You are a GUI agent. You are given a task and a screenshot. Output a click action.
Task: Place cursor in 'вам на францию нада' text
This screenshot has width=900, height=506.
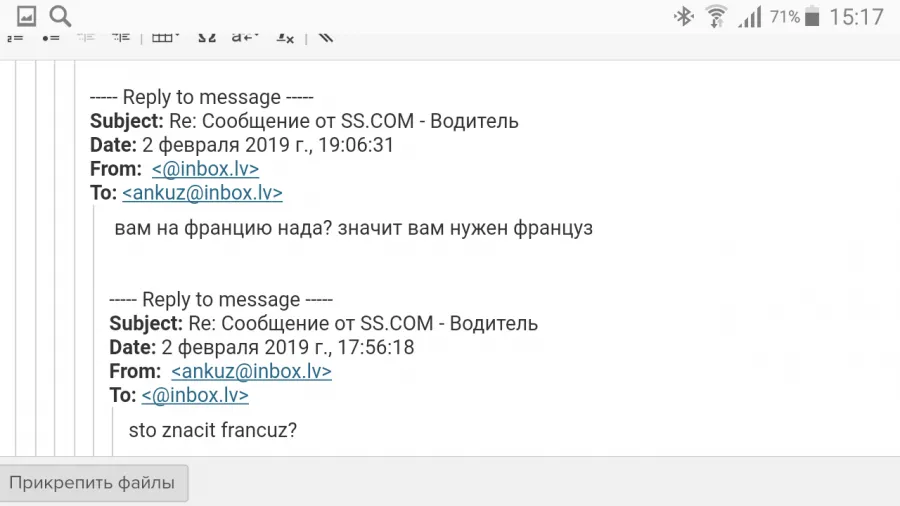[x=223, y=228]
